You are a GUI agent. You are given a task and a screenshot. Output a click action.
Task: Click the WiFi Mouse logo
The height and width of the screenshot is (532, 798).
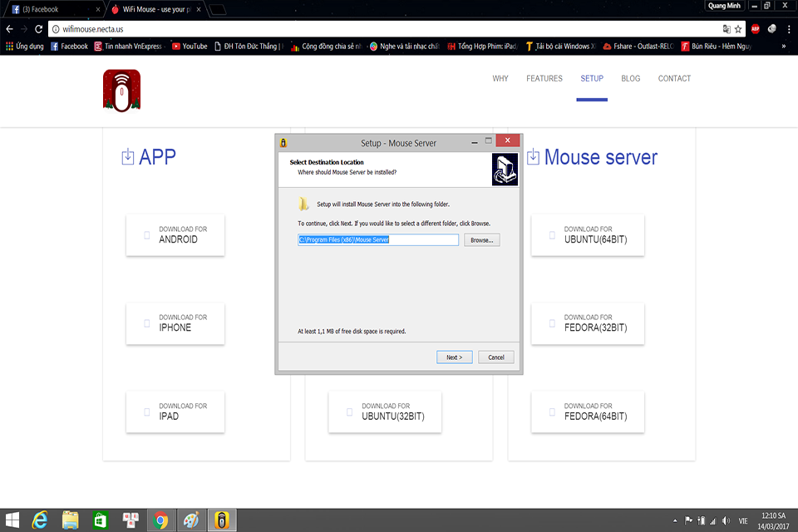[121, 90]
